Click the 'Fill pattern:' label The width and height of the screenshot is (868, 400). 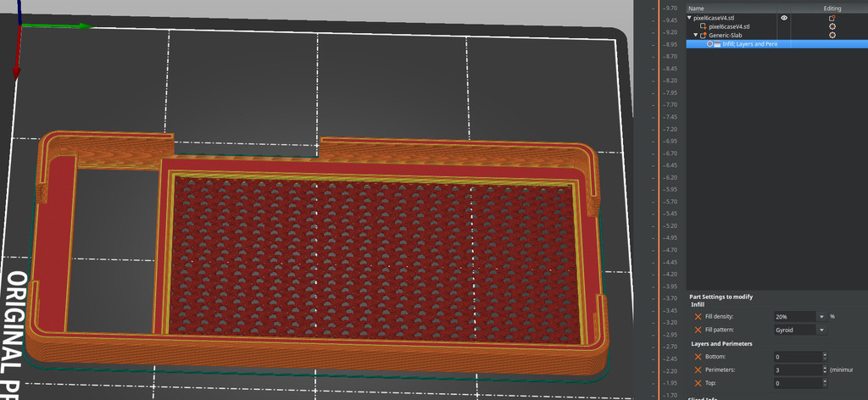(721, 330)
